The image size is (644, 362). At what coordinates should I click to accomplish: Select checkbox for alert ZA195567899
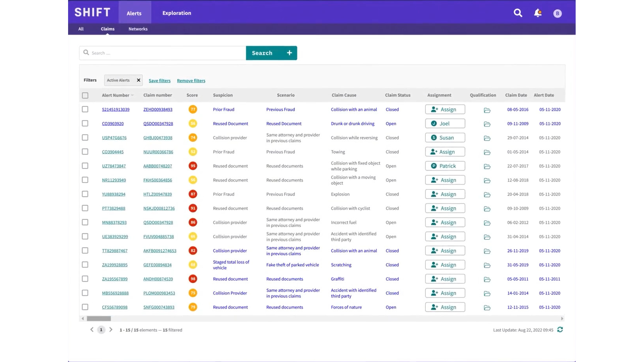pos(85,279)
